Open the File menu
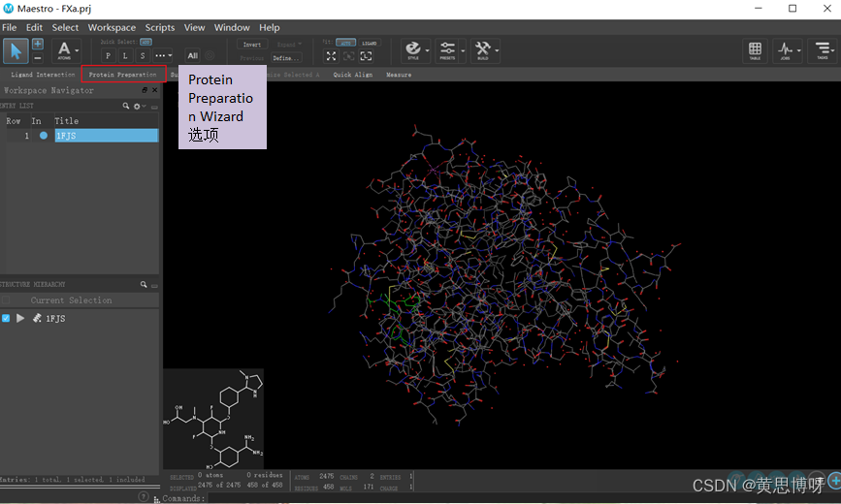The image size is (841, 504). 9,27
